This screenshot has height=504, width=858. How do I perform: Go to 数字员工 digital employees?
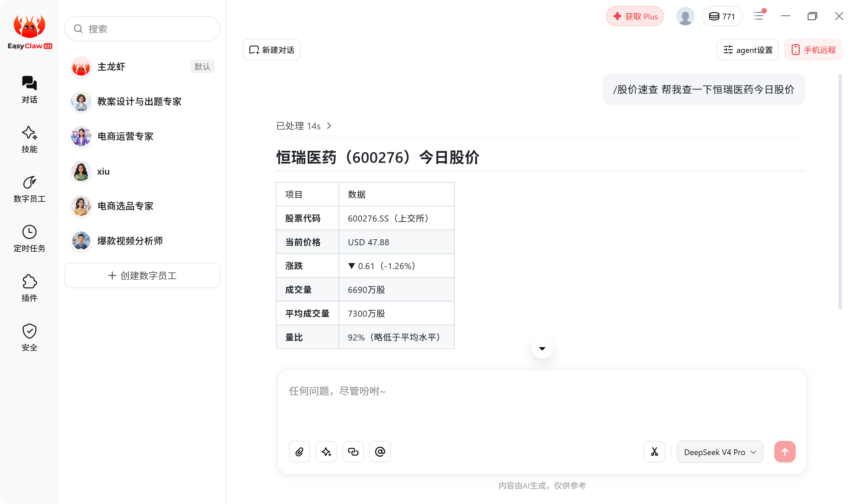pyautogui.click(x=29, y=189)
